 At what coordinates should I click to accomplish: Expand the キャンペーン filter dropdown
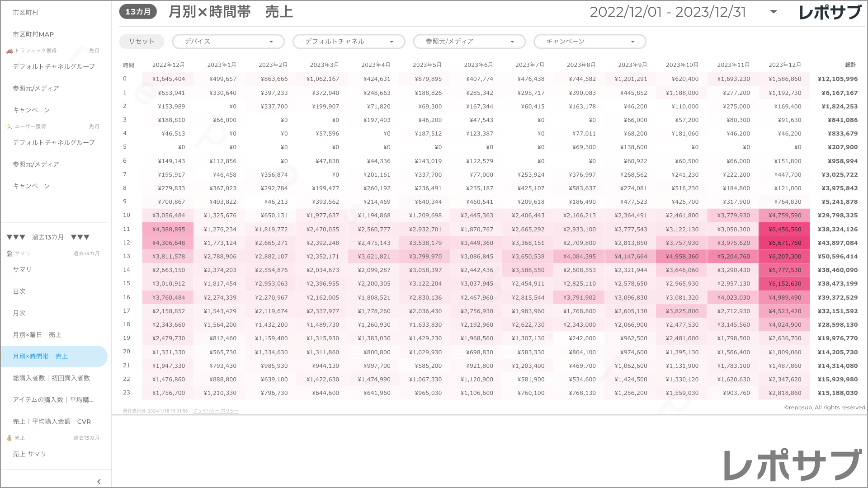coord(590,42)
